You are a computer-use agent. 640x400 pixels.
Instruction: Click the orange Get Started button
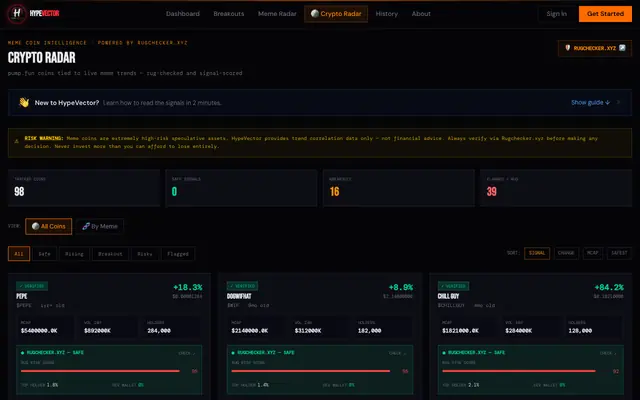[x=605, y=14]
